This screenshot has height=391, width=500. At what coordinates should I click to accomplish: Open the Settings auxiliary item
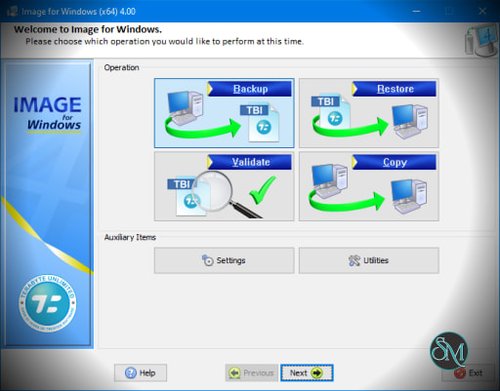[224, 260]
